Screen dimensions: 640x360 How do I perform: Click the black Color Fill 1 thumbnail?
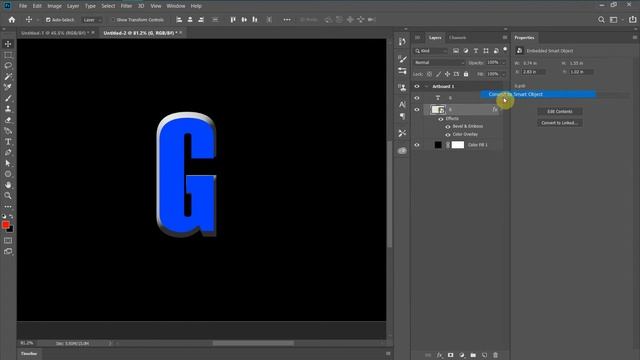(x=438, y=145)
